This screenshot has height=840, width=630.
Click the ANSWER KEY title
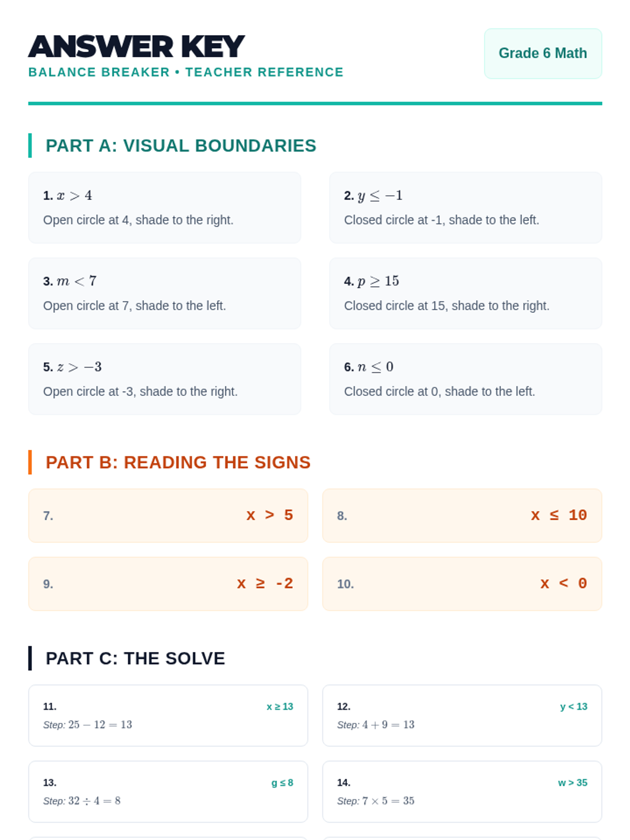[x=136, y=47]
